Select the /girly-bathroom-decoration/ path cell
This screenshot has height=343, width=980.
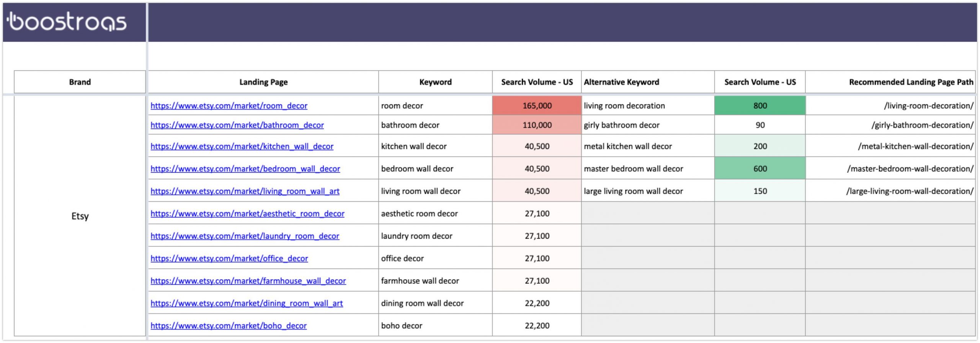click(x=890, y=125)
